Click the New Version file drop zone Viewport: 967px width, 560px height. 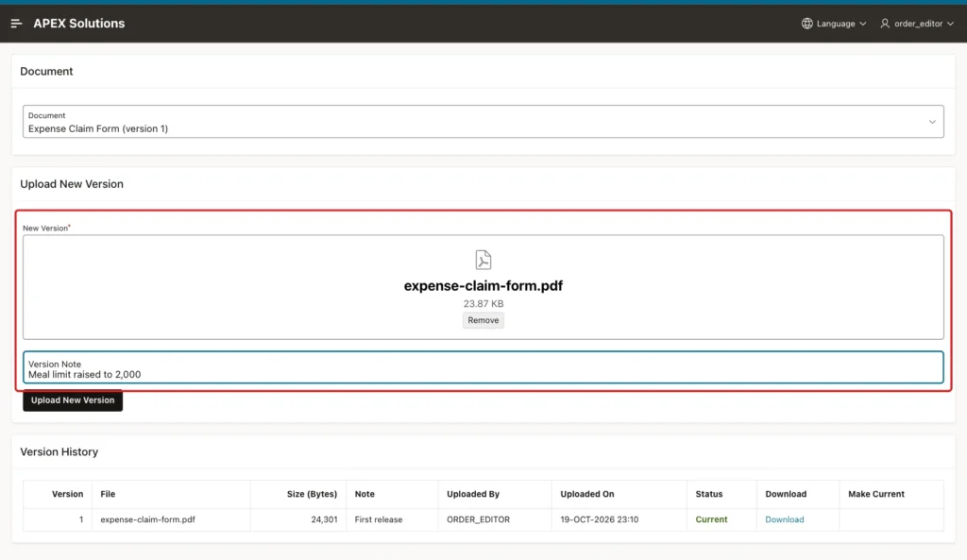(x=483, y=287)
